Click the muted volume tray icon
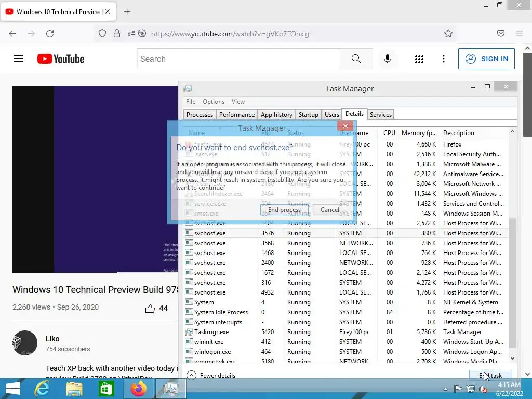Screen dimensions: 532x399 click(x=483, y=389)
